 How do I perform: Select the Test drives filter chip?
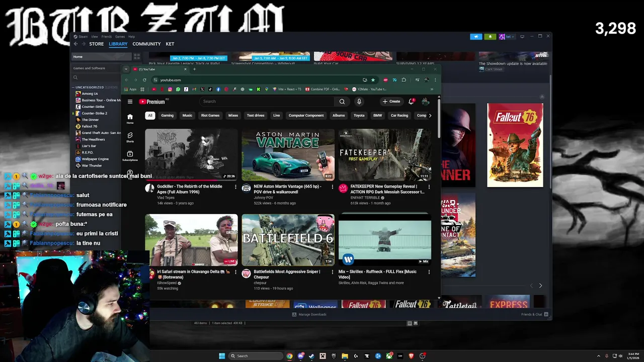(256, 116)
